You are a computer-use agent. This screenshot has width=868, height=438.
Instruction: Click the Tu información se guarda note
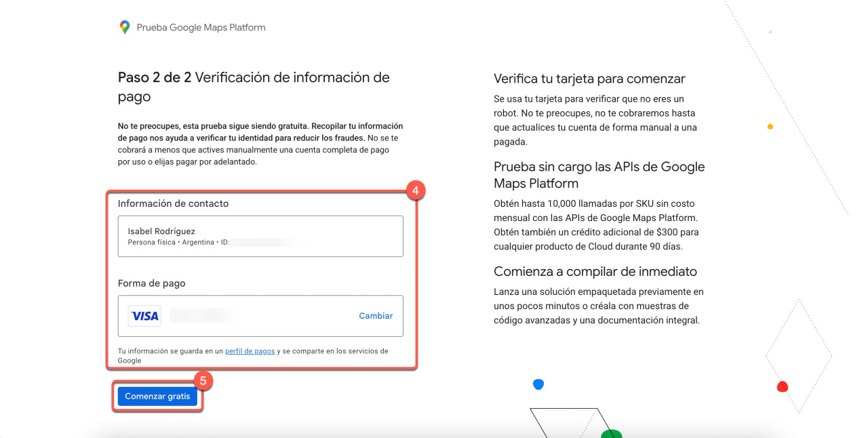(253, 356)
